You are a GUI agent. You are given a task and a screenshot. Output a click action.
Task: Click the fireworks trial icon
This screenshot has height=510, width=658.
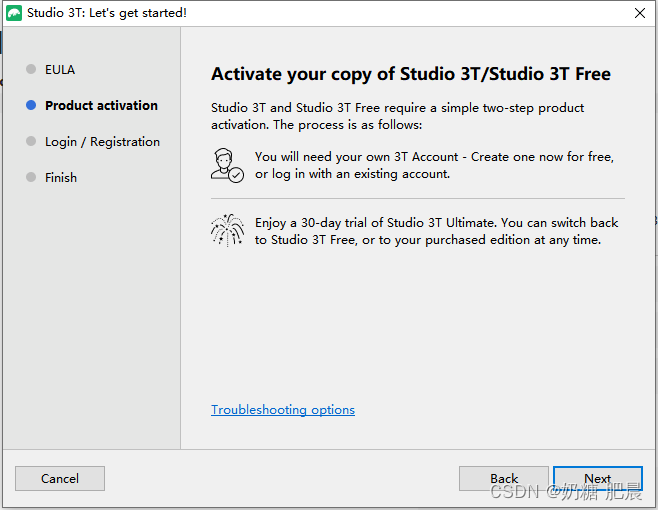pyautogui.click(x=227, y=230)
